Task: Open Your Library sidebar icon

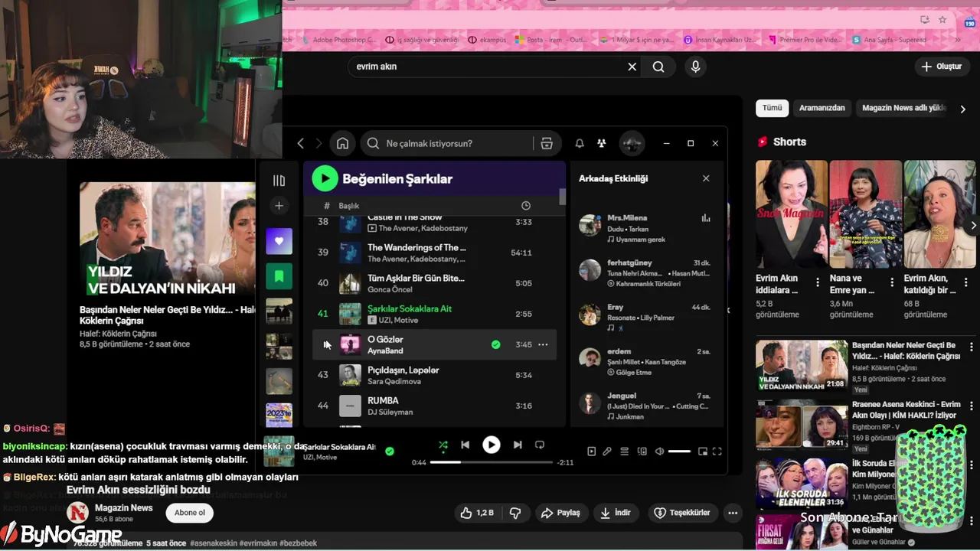Action: pos(279,181)
